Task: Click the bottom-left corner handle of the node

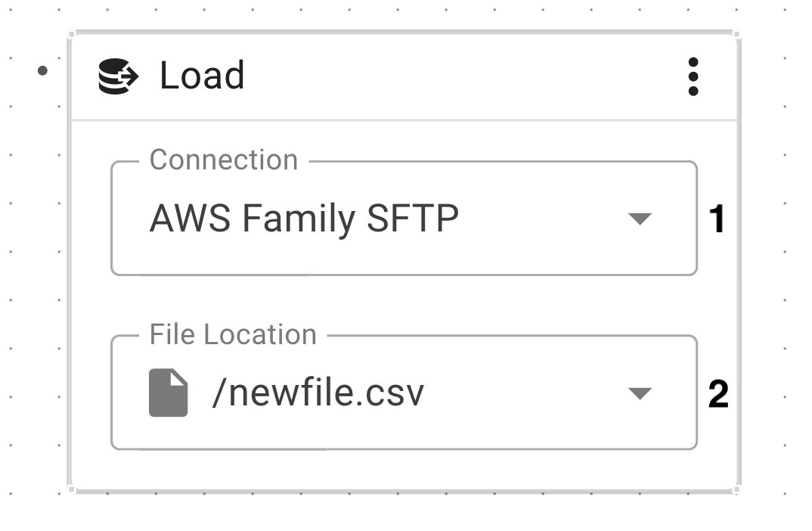Action: (x=71, y=489)
